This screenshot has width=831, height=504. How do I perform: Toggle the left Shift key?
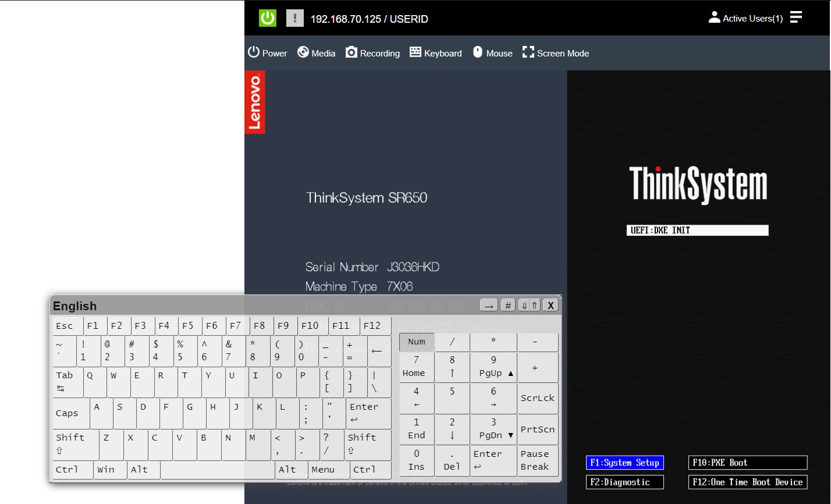pyautogui.click(x=76, y=445)
